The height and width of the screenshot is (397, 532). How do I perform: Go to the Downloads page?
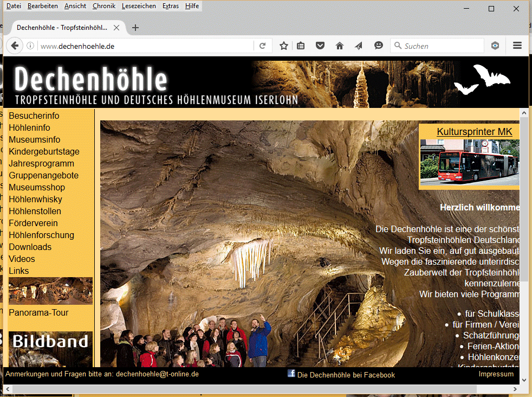point(30,247)
